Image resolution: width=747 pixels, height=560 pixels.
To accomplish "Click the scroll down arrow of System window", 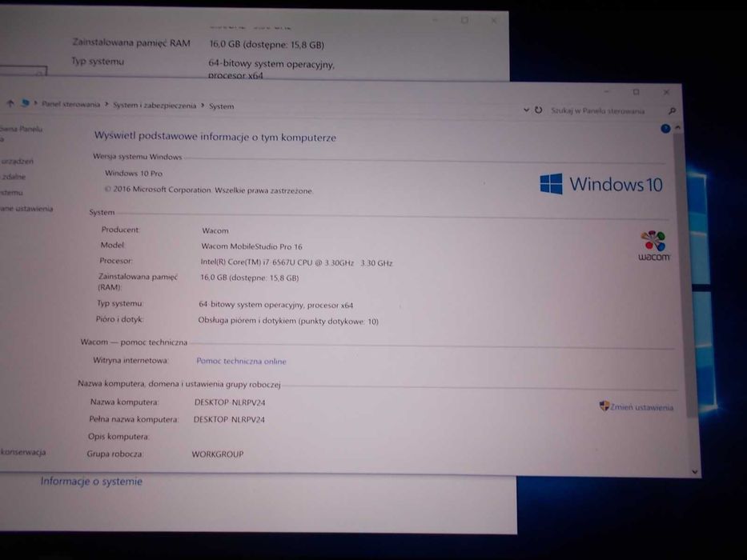I will [x=695, y=471].
